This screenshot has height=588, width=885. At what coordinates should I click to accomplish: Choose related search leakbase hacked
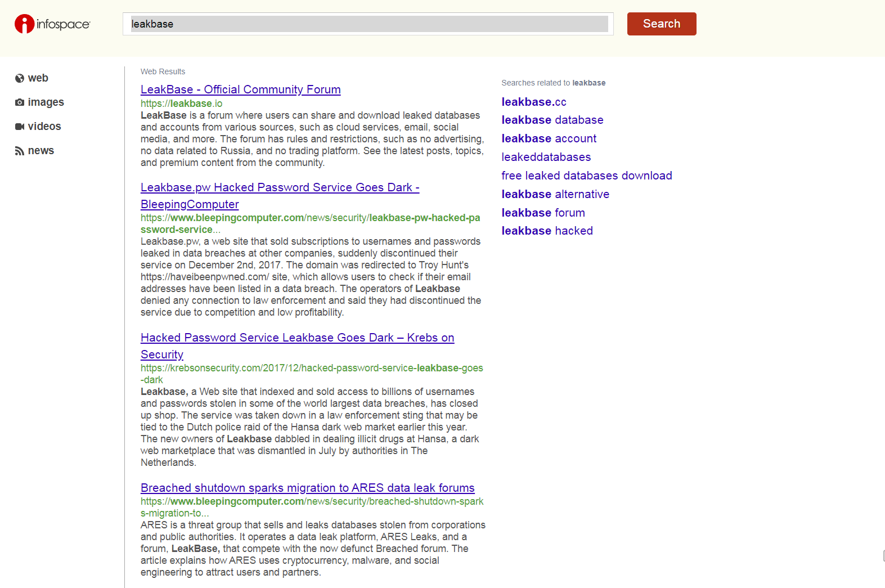[547, 231]
